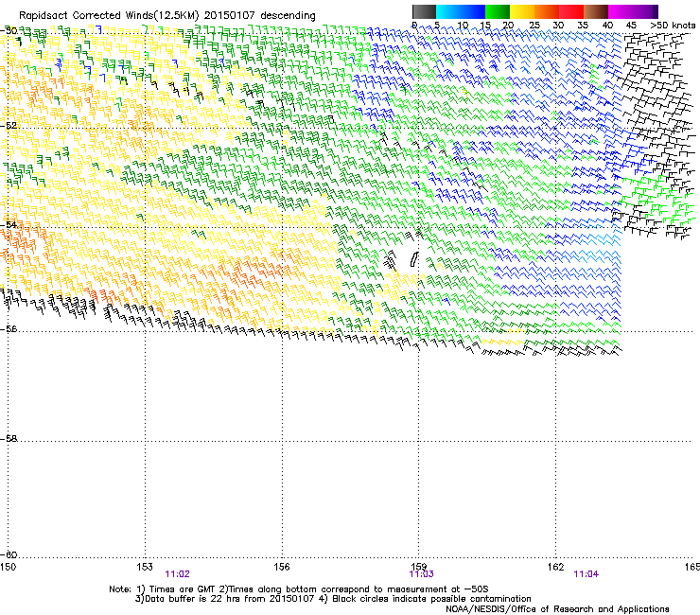700x615 pixels.
Task: Click the '159' longitude axis label
Action: pyautogui.click(x=419, y=567)
